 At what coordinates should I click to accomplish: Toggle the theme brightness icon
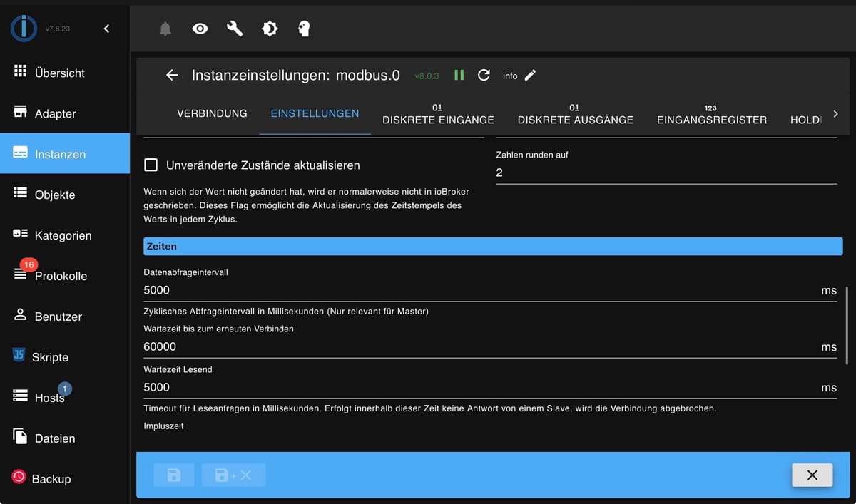tap(270, 29)
